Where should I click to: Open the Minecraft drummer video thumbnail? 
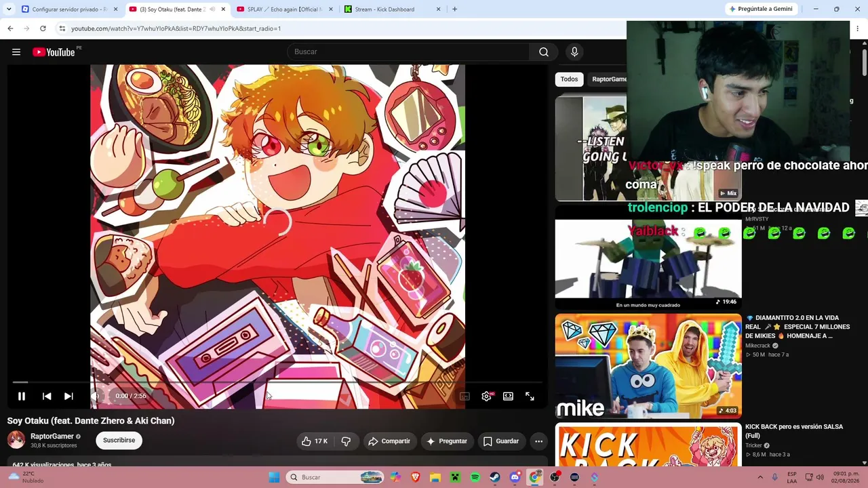pyautogui.click(x=648, y=258)
